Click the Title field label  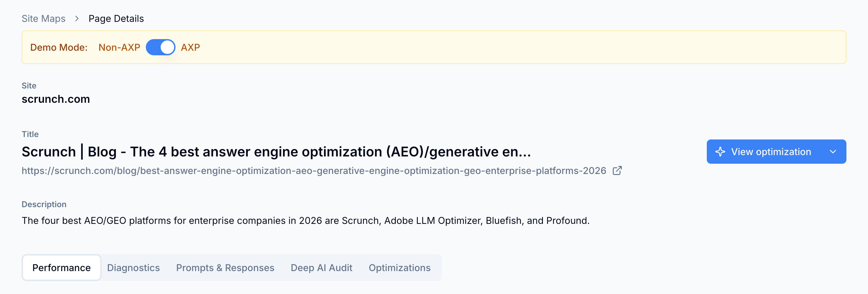pyautogui.click(x=30, y=134)
